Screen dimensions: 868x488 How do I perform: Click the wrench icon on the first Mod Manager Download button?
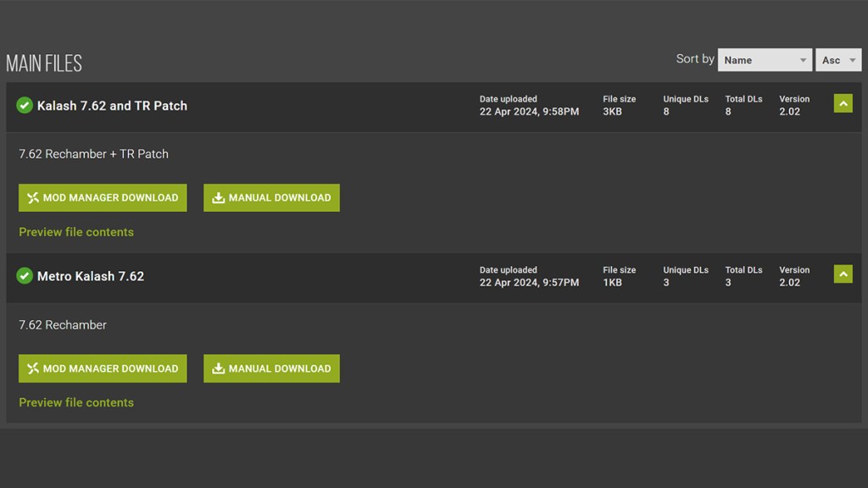tap(34, 197)
